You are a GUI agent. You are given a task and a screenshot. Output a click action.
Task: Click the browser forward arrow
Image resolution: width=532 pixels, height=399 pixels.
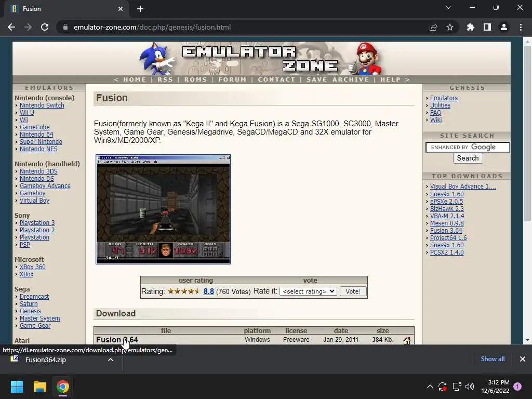point(28,27)
